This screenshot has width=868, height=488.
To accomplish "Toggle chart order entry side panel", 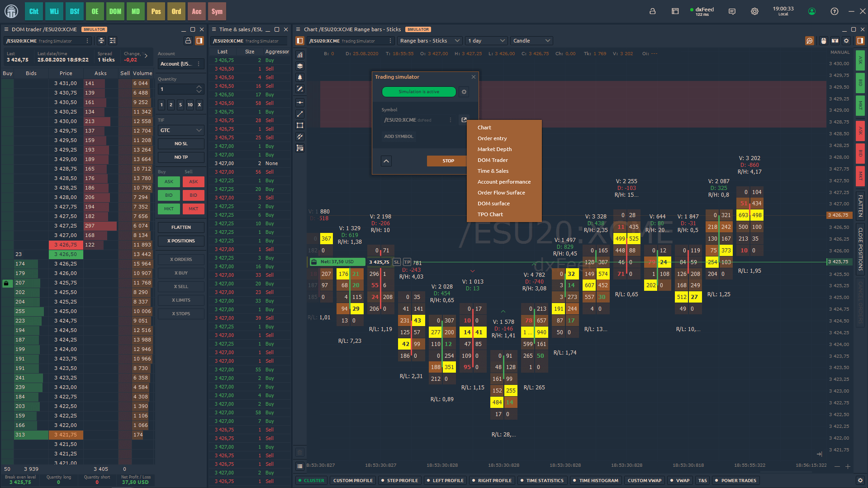I will [x=860, y=41].
